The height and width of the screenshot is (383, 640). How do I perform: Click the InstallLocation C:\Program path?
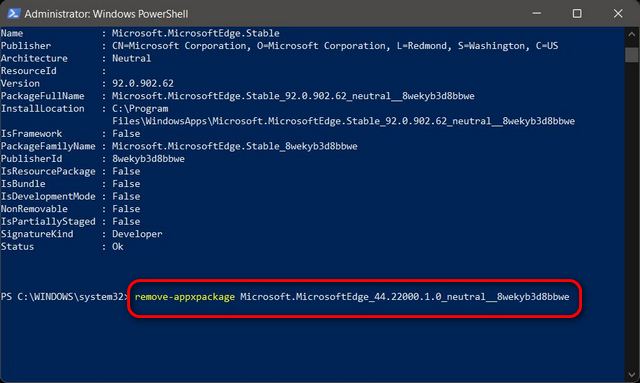tap(140, 109)
